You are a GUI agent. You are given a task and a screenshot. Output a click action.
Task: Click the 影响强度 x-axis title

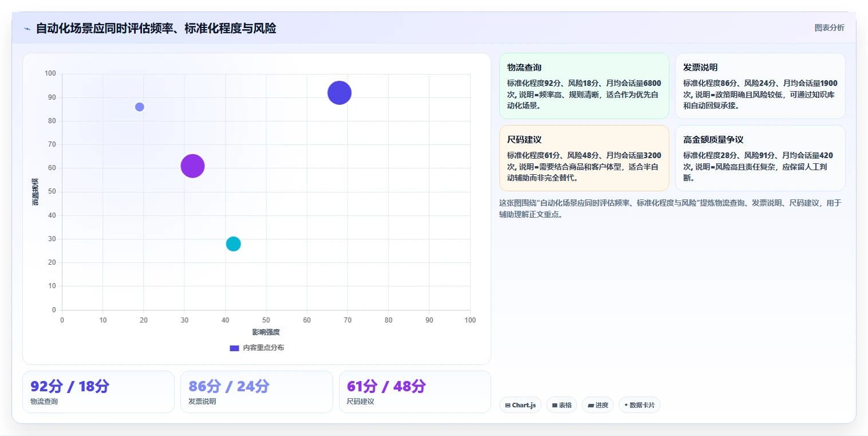[x=266, y=332]
